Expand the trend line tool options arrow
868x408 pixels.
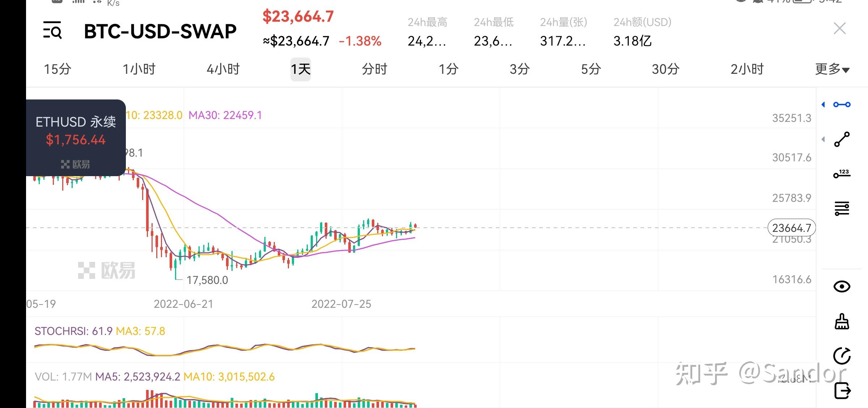pos(824,139)
